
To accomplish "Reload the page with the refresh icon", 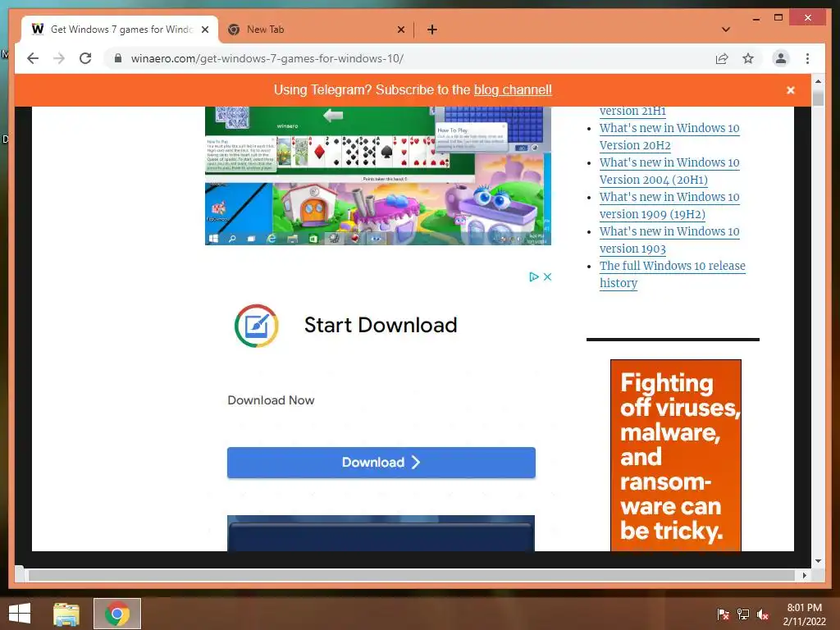I will coord(85,58).
